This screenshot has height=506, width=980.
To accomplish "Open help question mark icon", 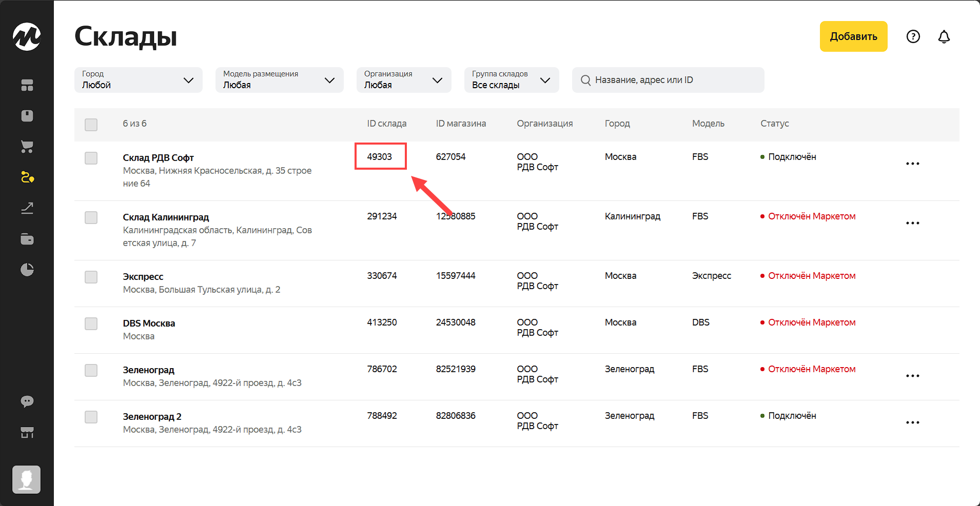I will pyautogui.click(x=913, y=36).
